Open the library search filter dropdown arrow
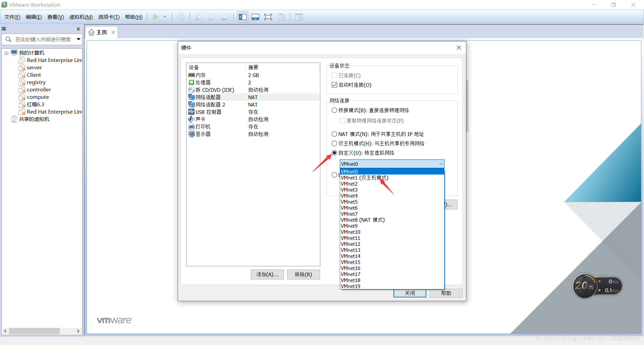 coord(78,39)
